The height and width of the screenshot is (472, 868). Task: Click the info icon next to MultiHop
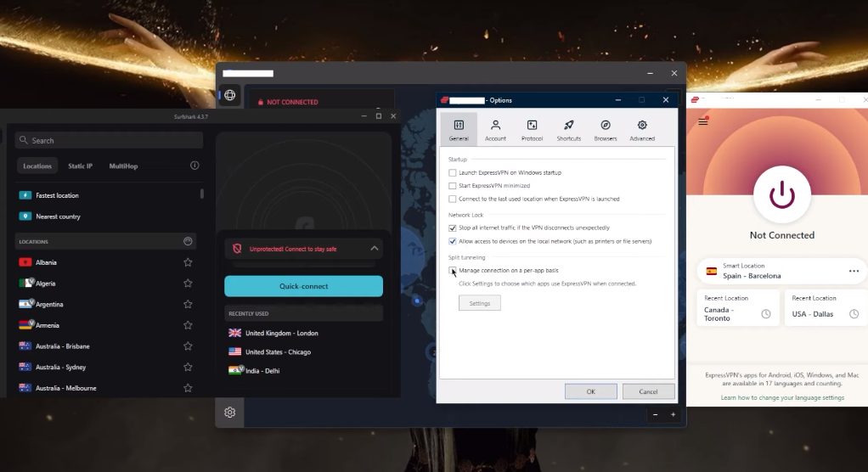194,166
